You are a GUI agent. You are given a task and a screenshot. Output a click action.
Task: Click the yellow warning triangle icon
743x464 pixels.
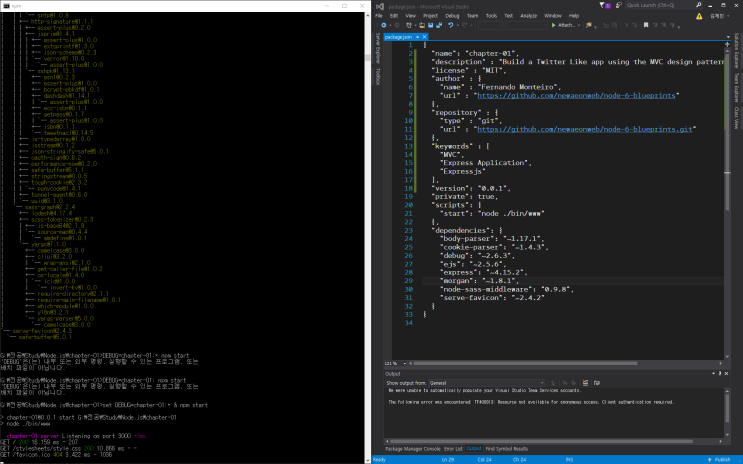point(699,16)
